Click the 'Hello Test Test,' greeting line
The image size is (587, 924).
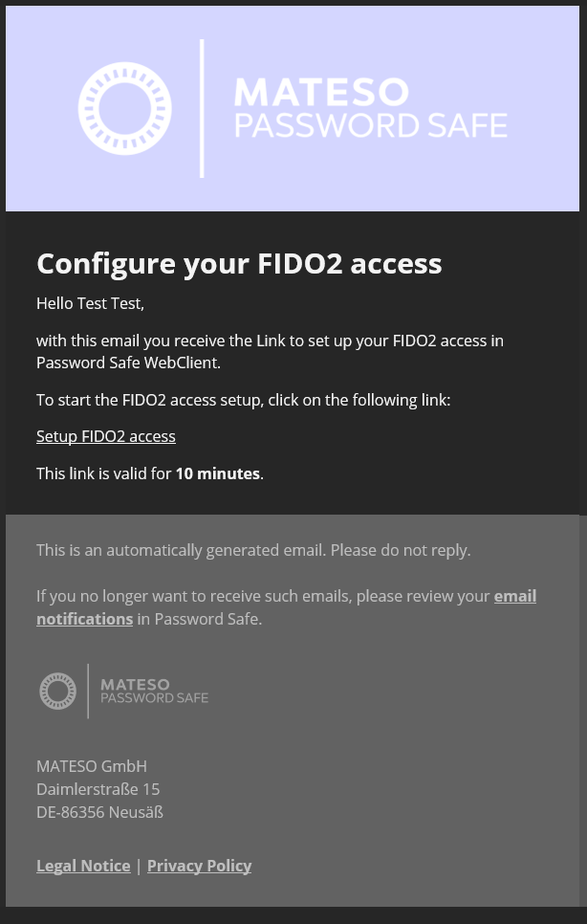(90, 304)
